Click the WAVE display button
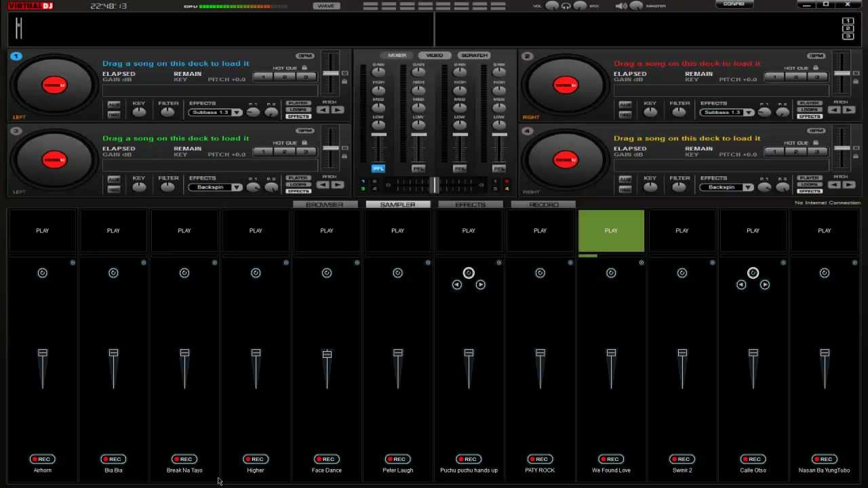The height and width of the screenshot is (488, 868). click(327, 6)
